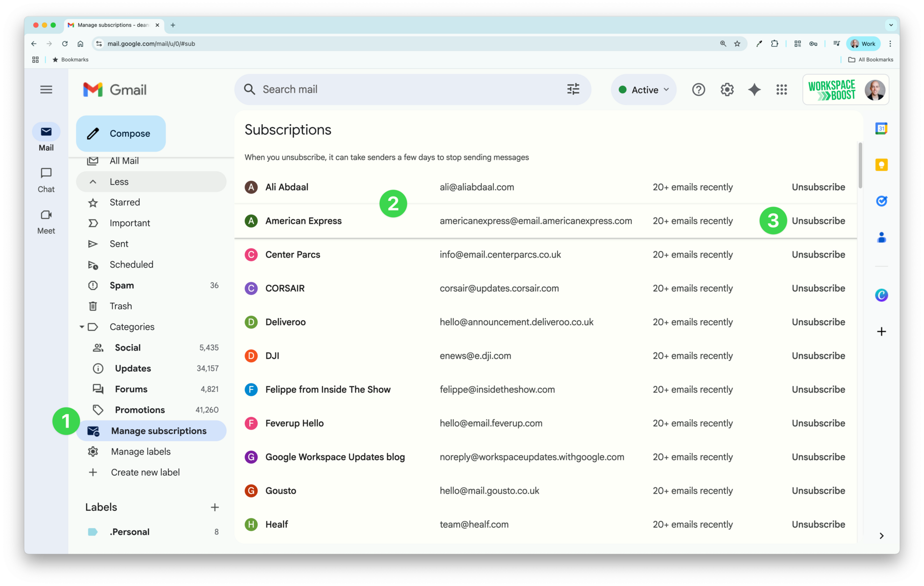Open Contacts from the right sidebar
The width and height of the screenshot is (924, 586).
point(882,237)
